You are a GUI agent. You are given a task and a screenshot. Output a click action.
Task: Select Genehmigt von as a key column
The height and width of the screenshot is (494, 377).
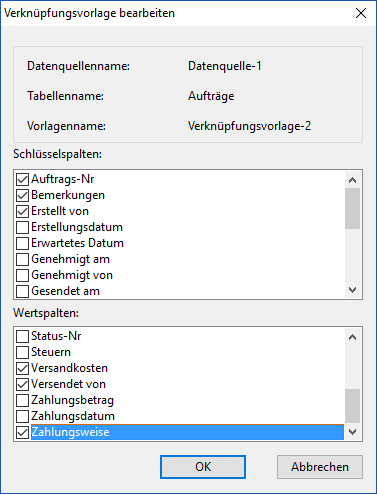pyautogui.click(x=22, y=275)
